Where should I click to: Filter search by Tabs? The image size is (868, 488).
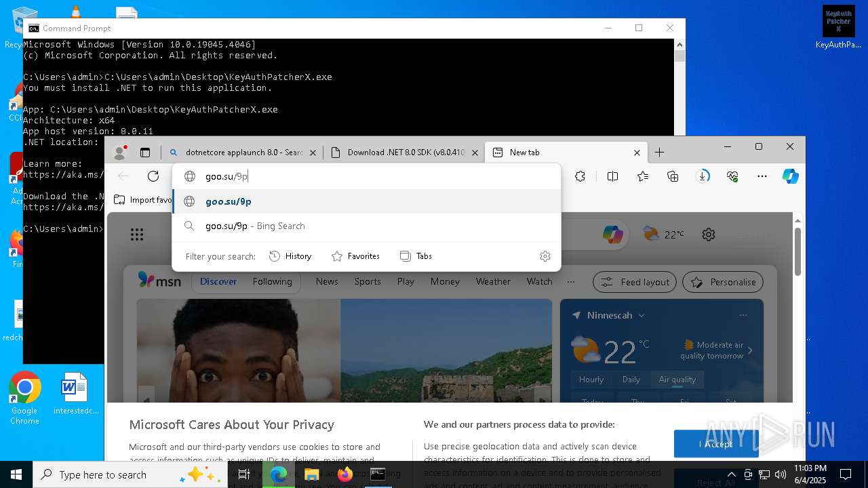tap(416, 256)
